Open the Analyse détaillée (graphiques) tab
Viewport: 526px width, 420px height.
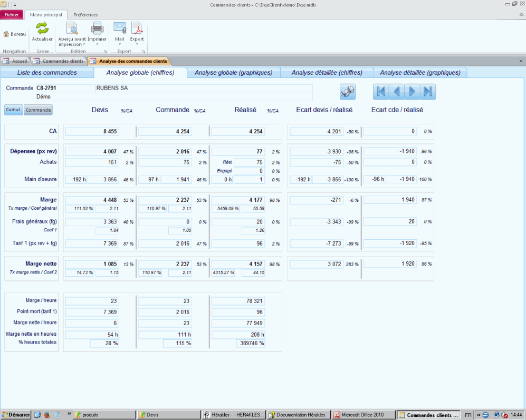(x=419, y=72)
